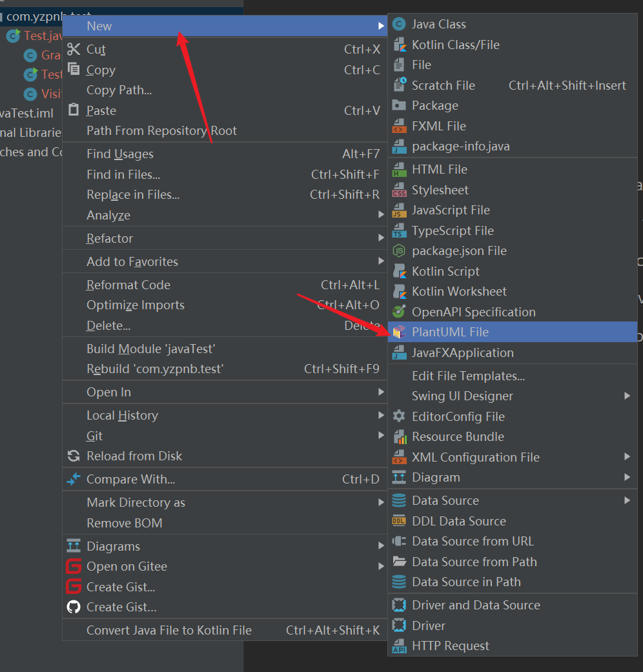Click the Reload from Disk icon

[x=74, y=456]
